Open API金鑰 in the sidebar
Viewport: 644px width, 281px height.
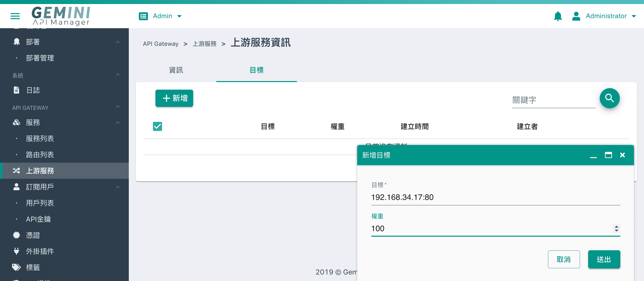point(38,219)
